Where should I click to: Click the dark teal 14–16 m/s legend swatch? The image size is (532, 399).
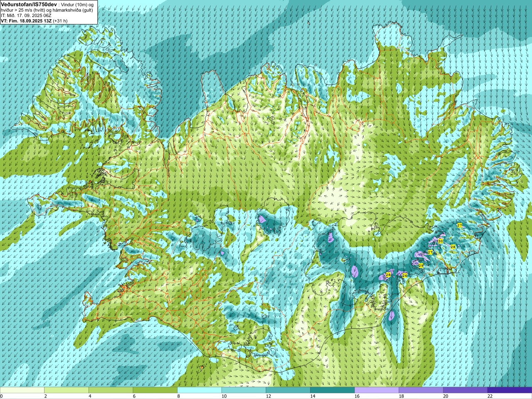(332, 390)
